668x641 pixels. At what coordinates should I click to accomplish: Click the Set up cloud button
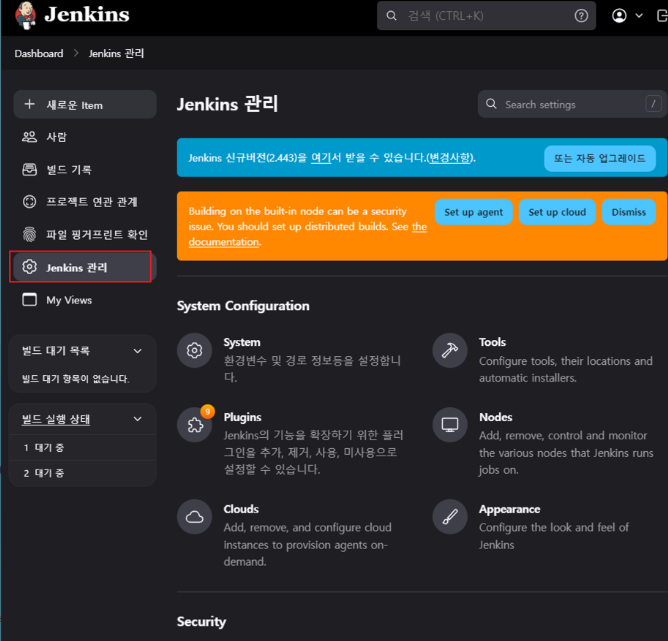(x=557, y=212)
